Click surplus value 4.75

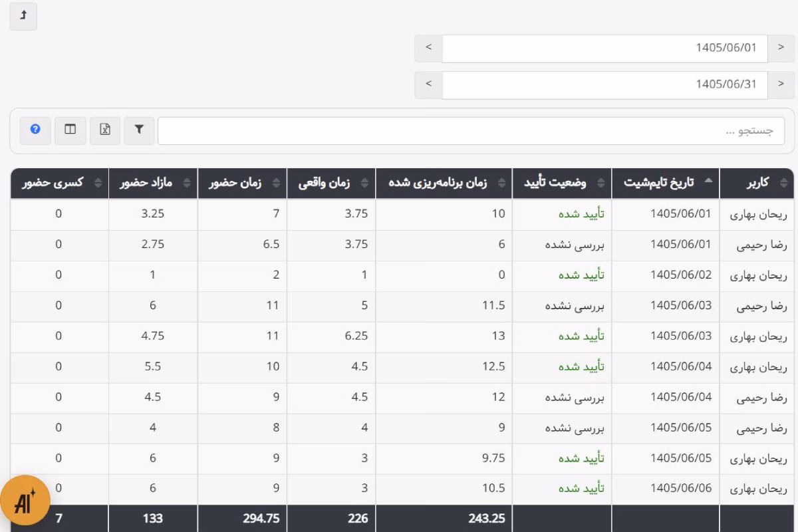pos(153,336)
